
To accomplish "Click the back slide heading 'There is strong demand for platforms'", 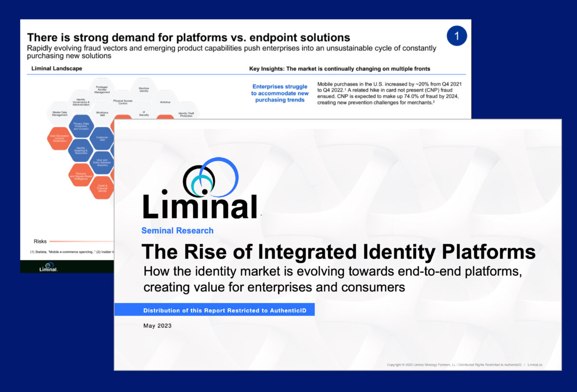I will (188, 37).
